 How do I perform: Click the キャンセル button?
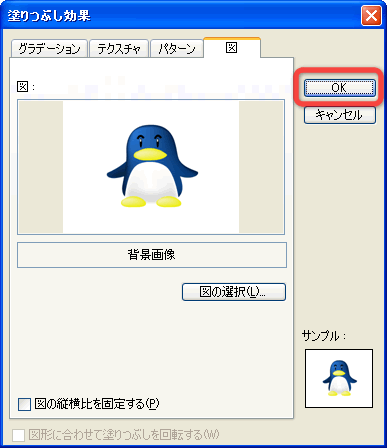click(340, 115)
